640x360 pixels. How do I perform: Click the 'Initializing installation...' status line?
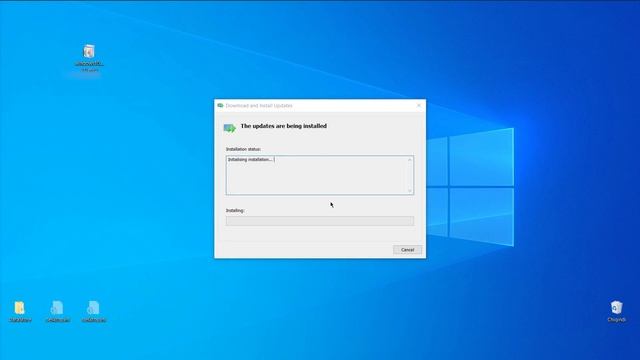coord(250,160)
